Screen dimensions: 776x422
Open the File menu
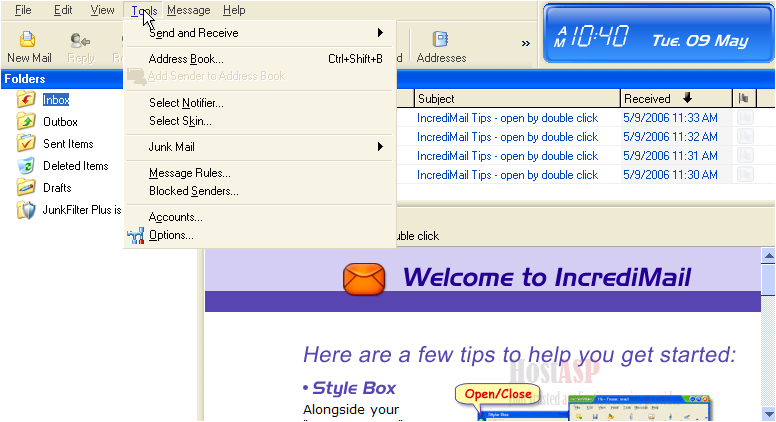pyautogui.click(x=23, y=10)
